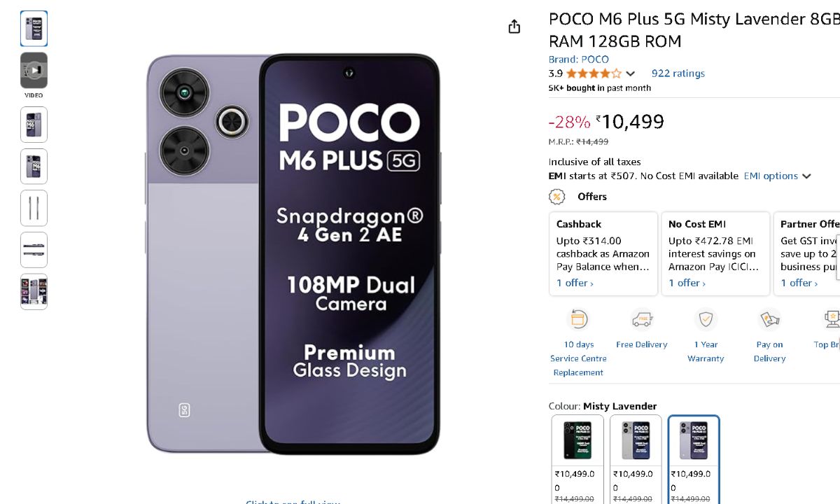Expand the star rating breakdown arrow

click(x=630, y=73)
